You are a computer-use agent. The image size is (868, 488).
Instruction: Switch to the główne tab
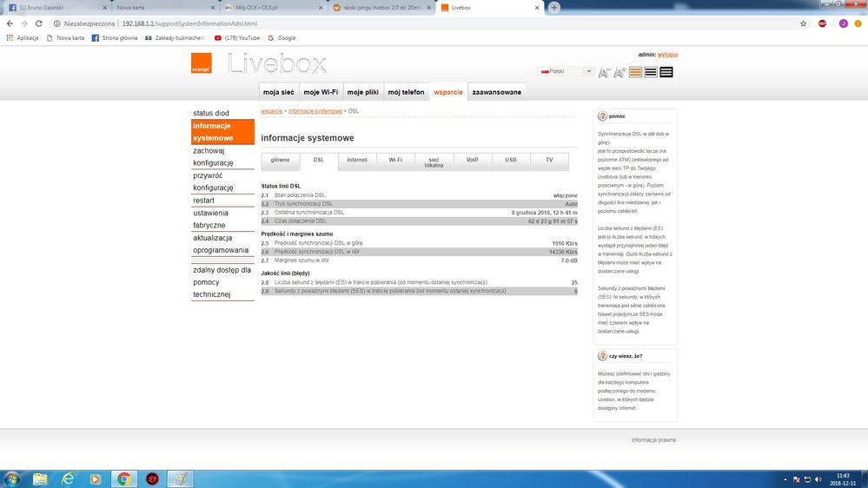[280, 161]
